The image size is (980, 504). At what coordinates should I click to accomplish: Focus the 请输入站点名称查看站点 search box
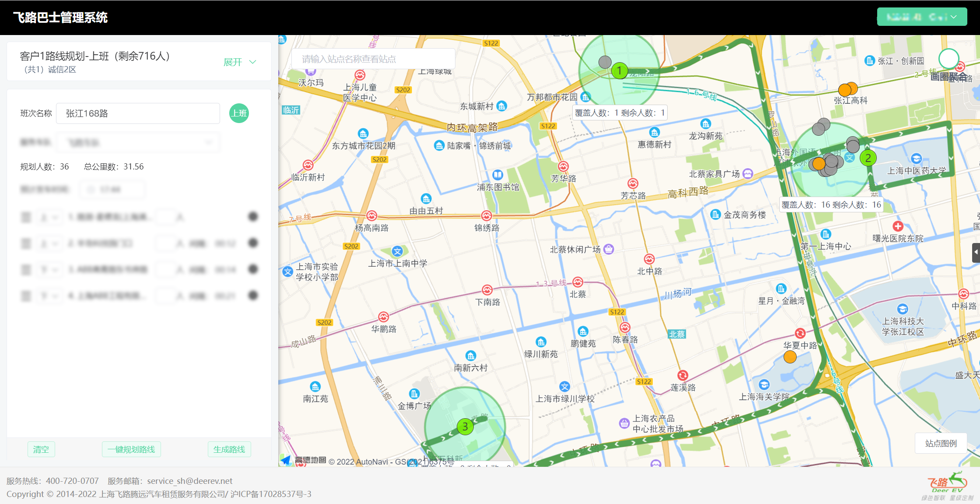[373, 59]
